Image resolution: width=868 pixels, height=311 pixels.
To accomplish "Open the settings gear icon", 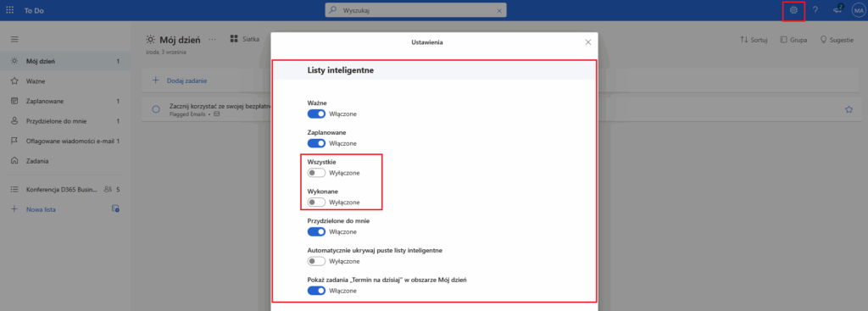I will pos(793,10).
